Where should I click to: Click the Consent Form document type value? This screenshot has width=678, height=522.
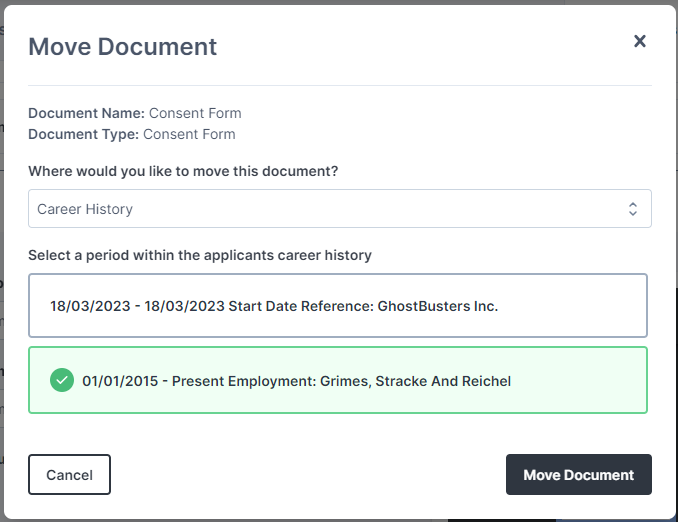point(189,134)
